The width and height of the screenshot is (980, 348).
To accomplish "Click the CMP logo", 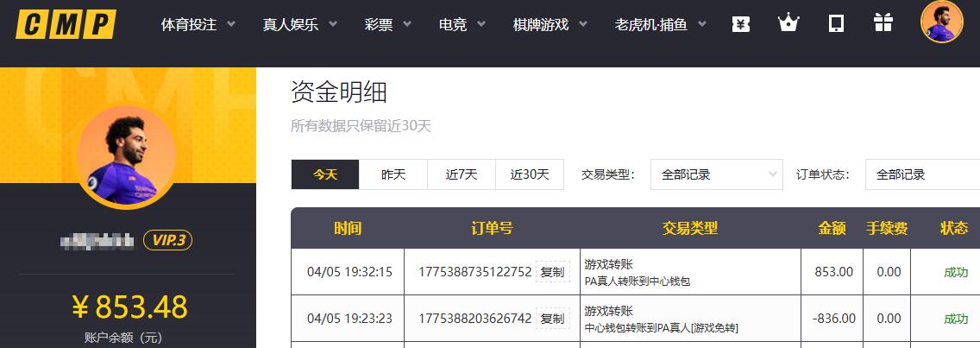I will pyautogui.click(x=66, y=24).
